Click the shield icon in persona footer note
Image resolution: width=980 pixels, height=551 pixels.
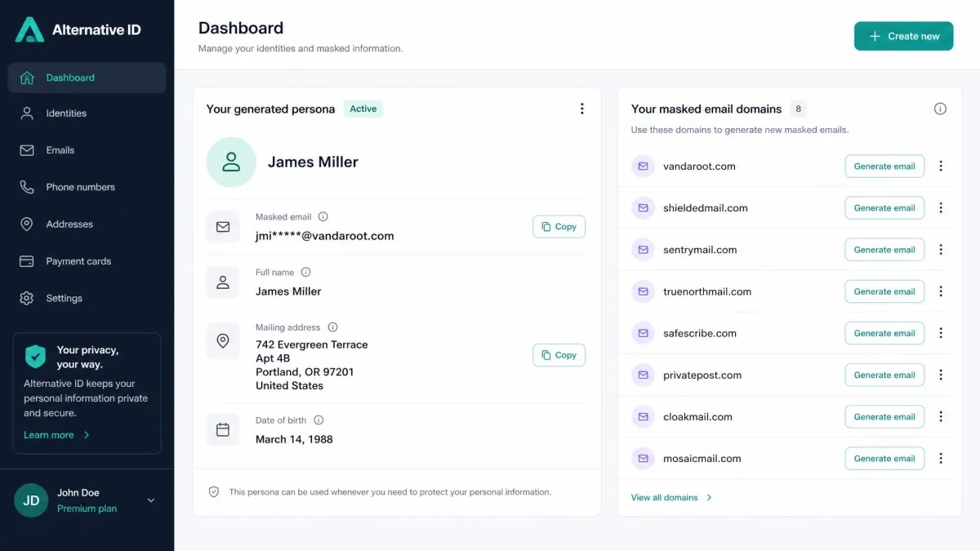tap(214, 492)
